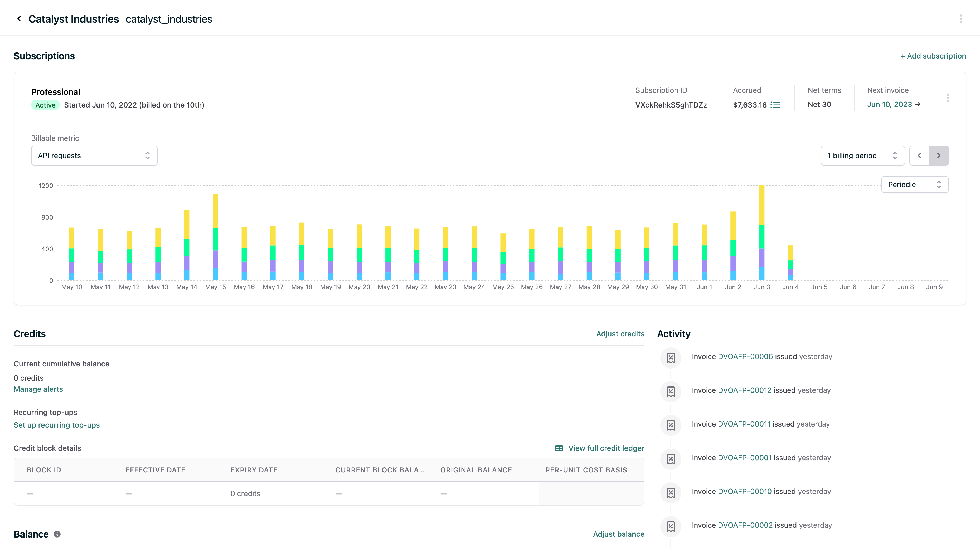Viewport: 980px width, 552px height.
Task: Navigate to the previous billing period
Action: (920, 155)
